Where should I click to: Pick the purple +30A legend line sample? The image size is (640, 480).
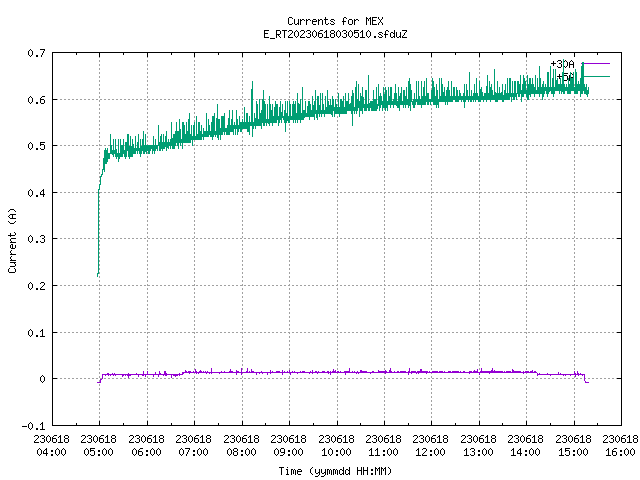tap(596, 64)
